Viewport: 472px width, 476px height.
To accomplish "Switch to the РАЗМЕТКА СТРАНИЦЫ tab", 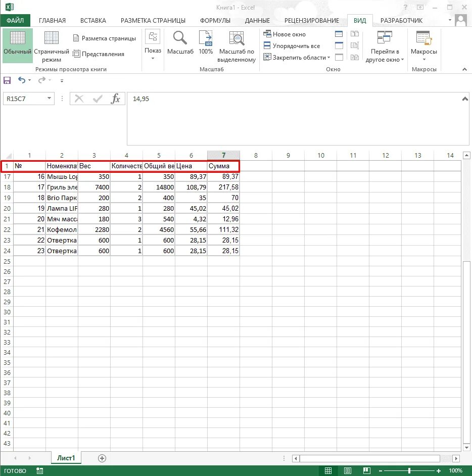I will coord(153,20).
